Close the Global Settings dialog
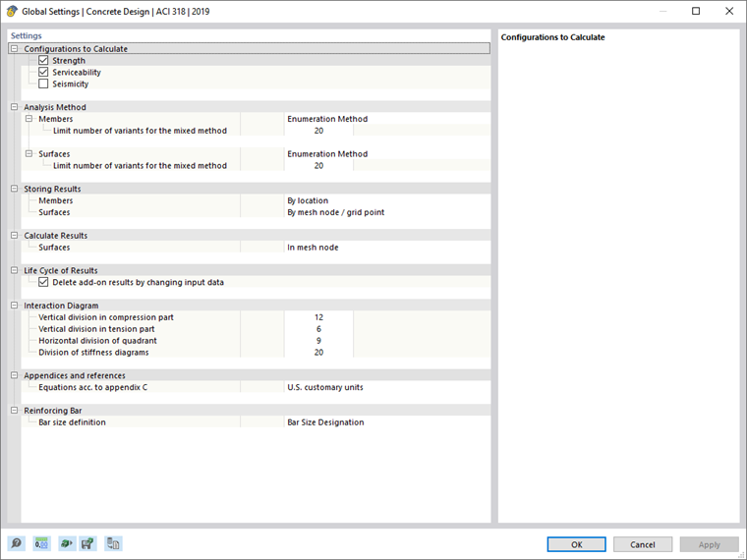747x560 pixels. pyautogui.click(x=729, y=11)
